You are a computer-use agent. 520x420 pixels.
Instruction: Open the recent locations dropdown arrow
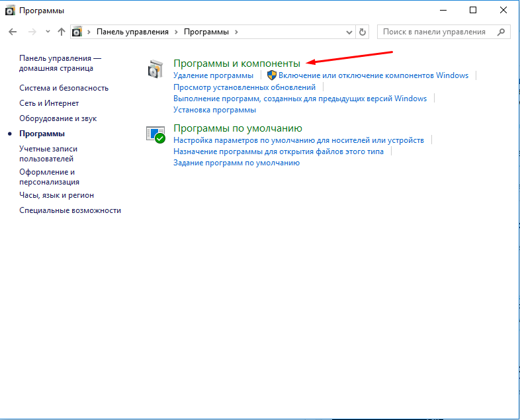48,32
